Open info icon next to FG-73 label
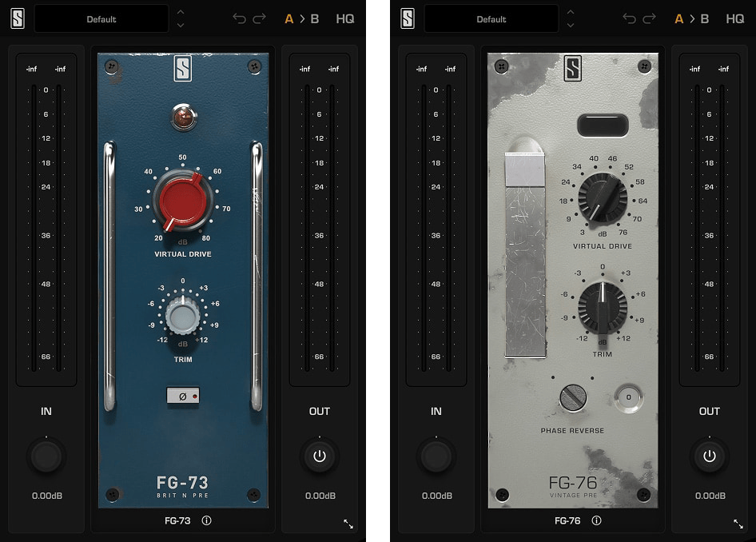The height and width of the screenshot is (542, 756). tap(207, 520)
